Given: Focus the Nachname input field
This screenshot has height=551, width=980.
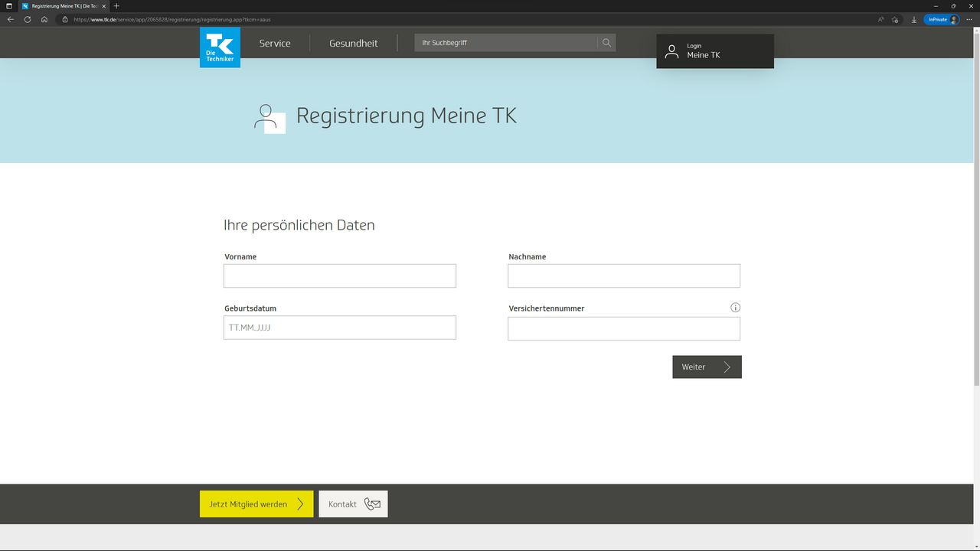Looking at the screenshot, I should coord(624,275).
